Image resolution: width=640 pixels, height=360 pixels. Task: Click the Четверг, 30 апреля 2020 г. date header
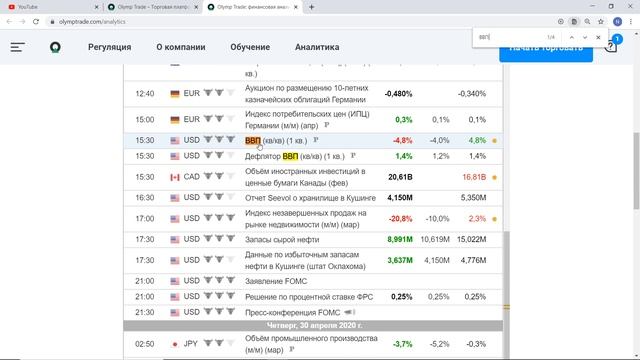click(x=313, y=325)
